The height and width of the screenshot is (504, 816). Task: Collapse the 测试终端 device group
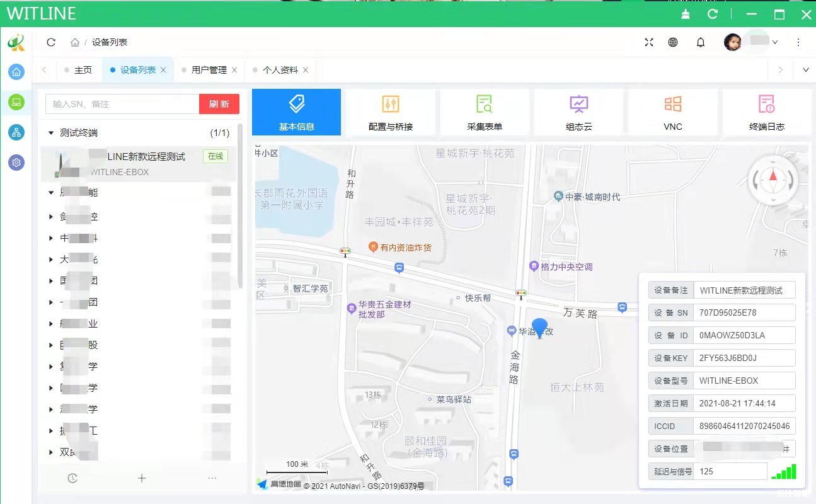point(51,133)
